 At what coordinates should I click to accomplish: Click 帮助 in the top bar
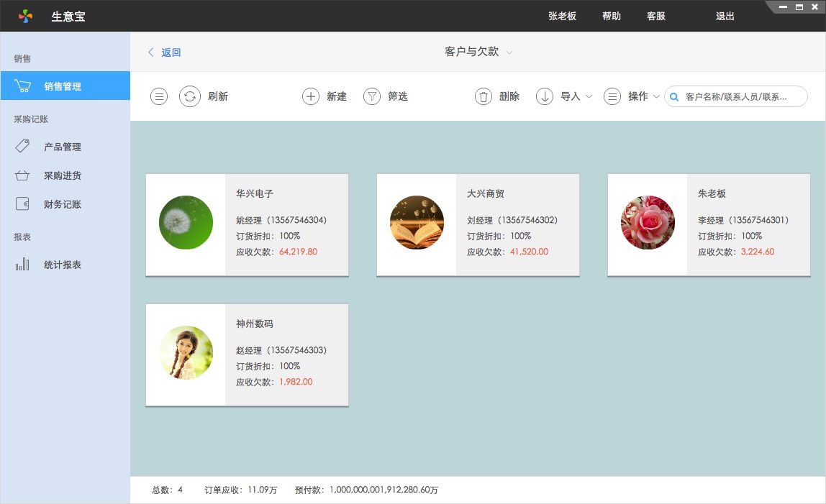point(612,16)
